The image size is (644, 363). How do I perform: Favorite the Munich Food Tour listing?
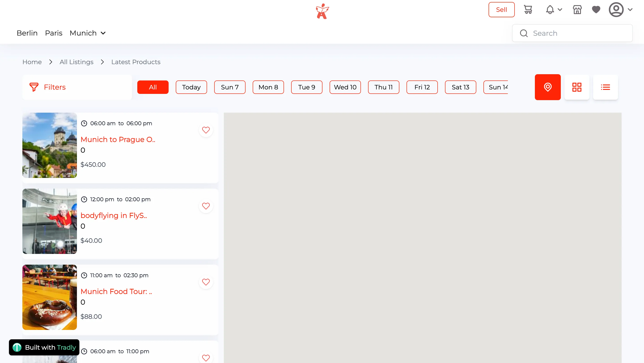206,282
